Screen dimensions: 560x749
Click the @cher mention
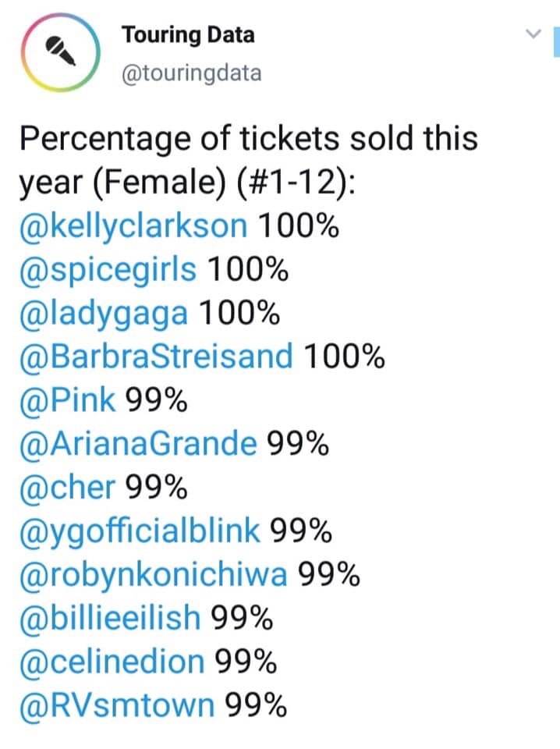point(67,488)
